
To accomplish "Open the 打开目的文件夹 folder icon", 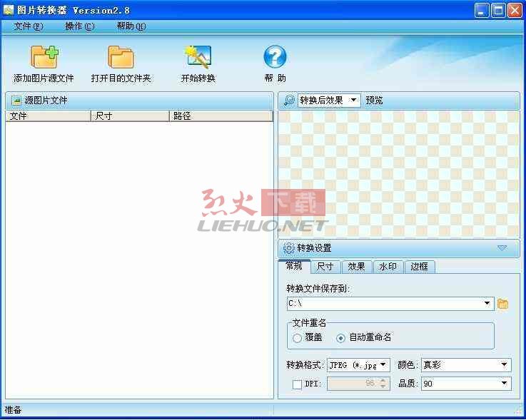I will [x=121, y=56].
